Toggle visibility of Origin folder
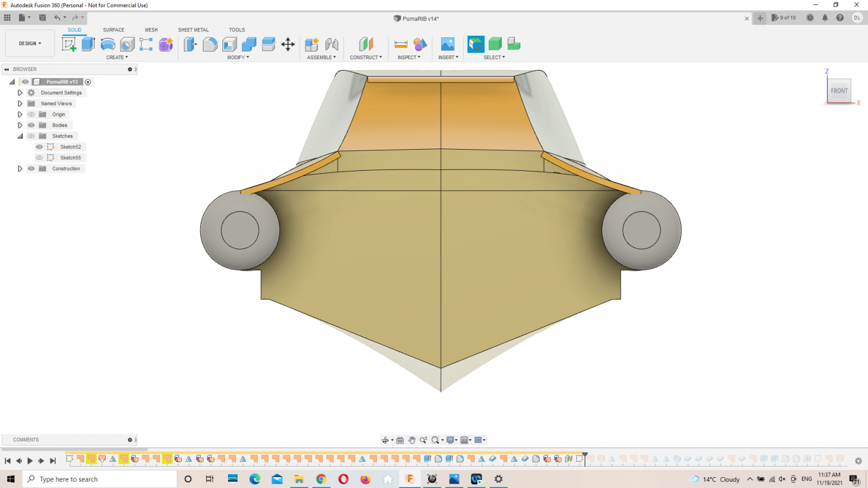Screen dimensions: 868x488 click(x=31, y=114)
